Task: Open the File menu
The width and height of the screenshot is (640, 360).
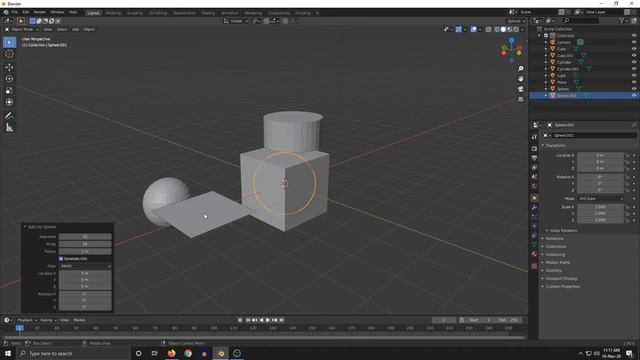Action: pyautogui.click(x=15, y=12)
